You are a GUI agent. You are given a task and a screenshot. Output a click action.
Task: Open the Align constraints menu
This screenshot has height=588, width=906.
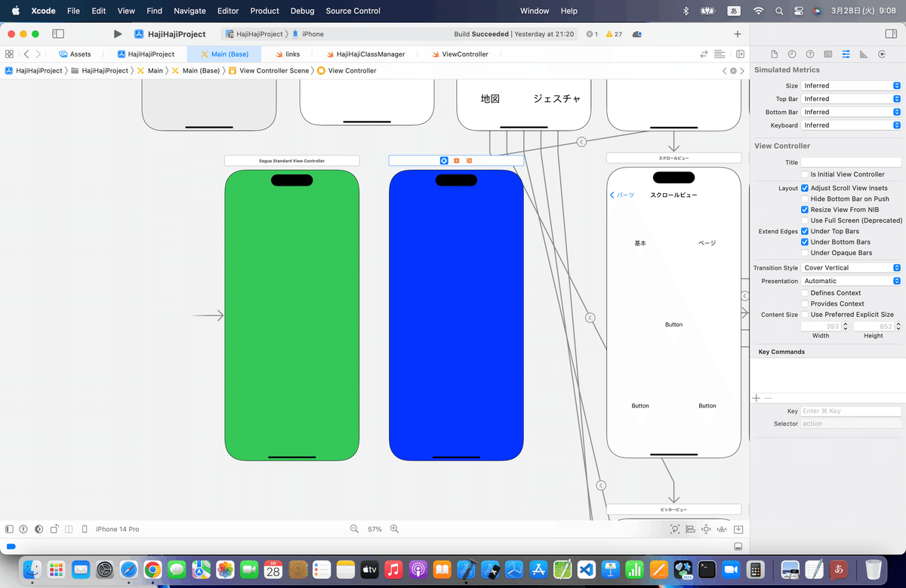[x=690, y=529]
